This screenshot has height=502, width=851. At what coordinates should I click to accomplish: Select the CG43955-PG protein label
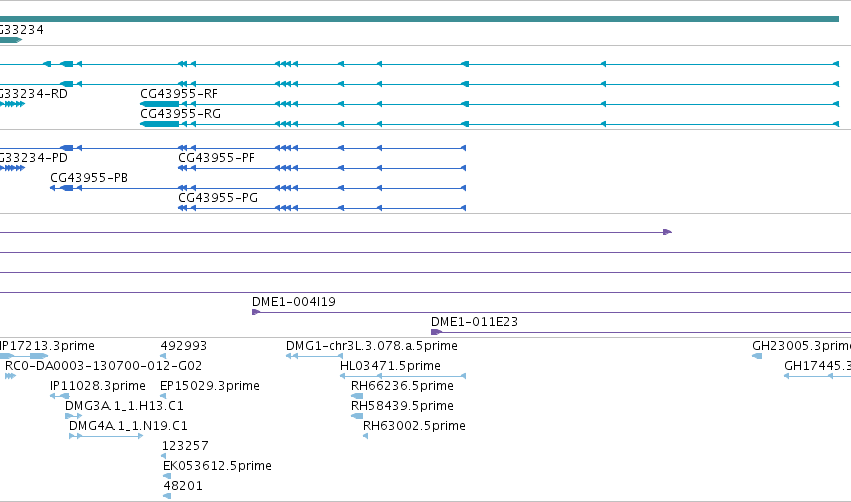pos(218,198)
